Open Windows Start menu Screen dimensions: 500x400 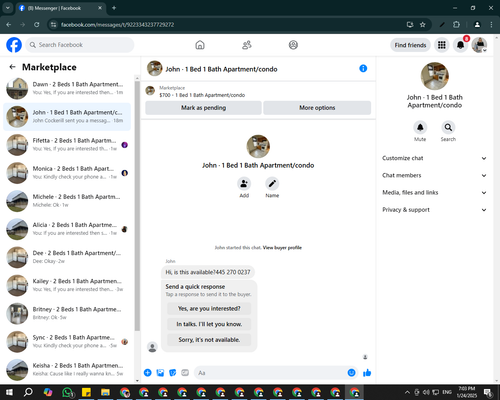click(9, 392)
